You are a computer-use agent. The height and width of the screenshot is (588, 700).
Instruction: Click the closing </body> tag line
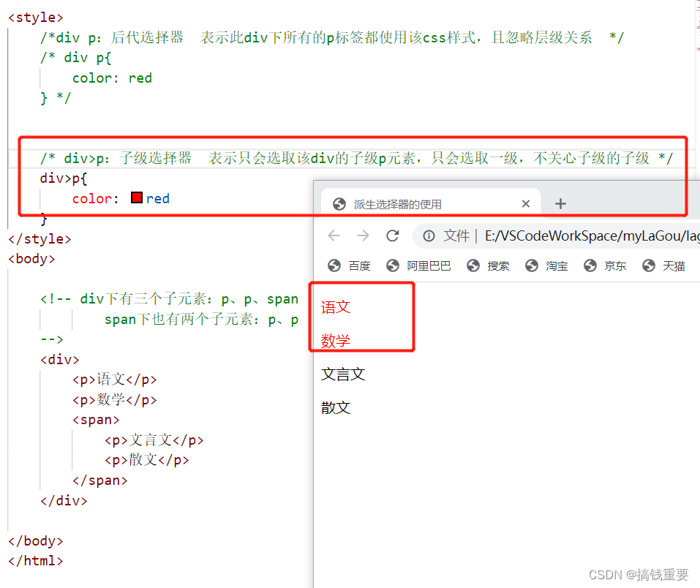[36, 541]
